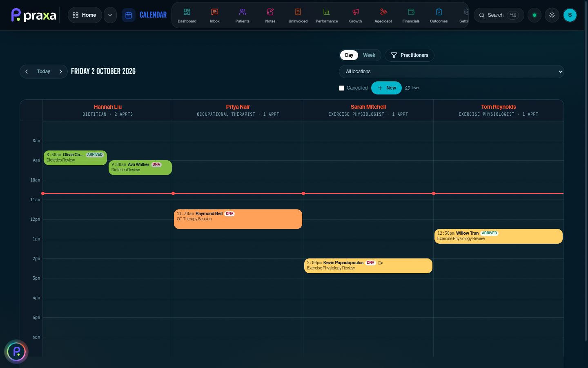This screenshot has width=588, height=368.
Task: Open the Dashboard nav icon
Action: pos(187,16)
